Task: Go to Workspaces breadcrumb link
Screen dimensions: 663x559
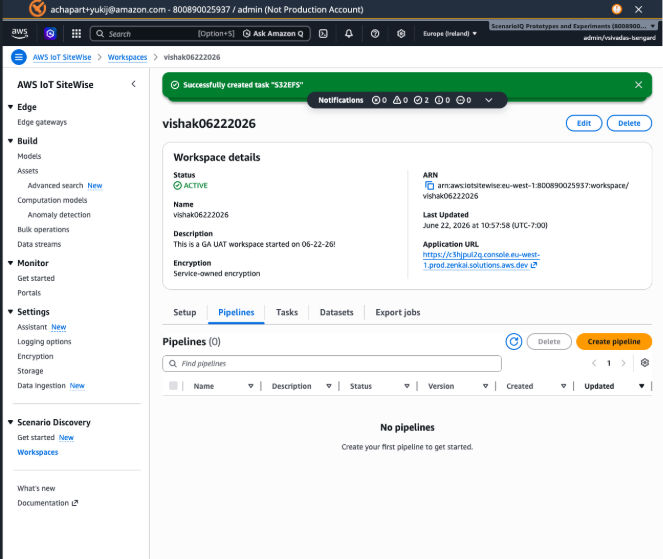Action: point(127,57)
